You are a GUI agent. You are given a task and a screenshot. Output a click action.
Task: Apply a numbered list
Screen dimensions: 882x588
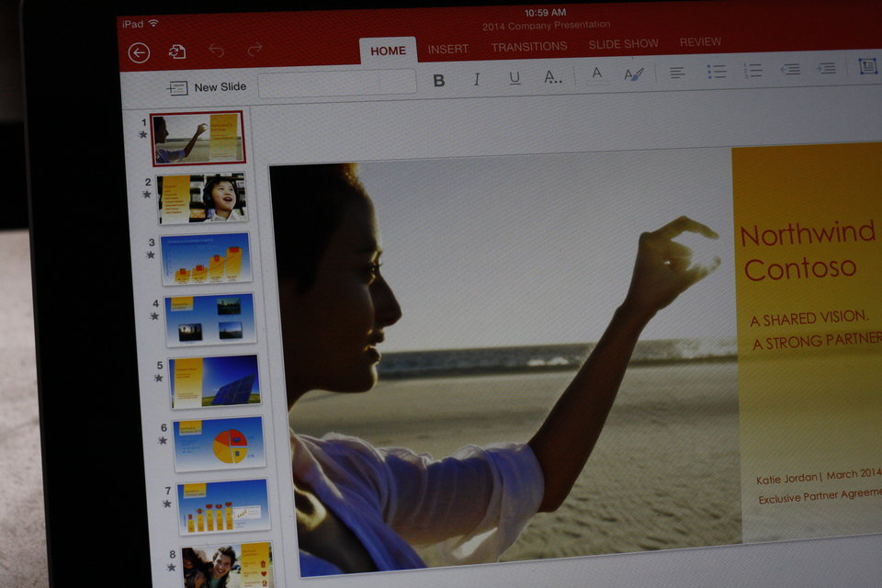pos(752,71)
